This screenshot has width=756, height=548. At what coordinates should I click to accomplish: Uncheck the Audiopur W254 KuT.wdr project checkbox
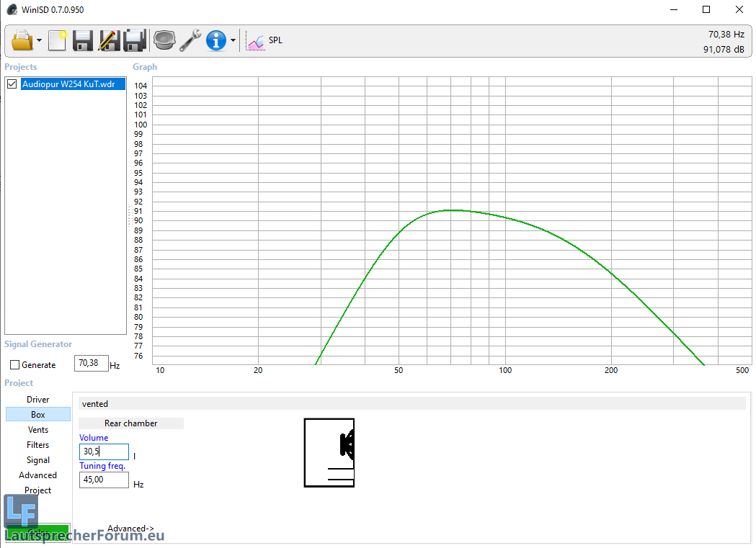click(12, 84)
